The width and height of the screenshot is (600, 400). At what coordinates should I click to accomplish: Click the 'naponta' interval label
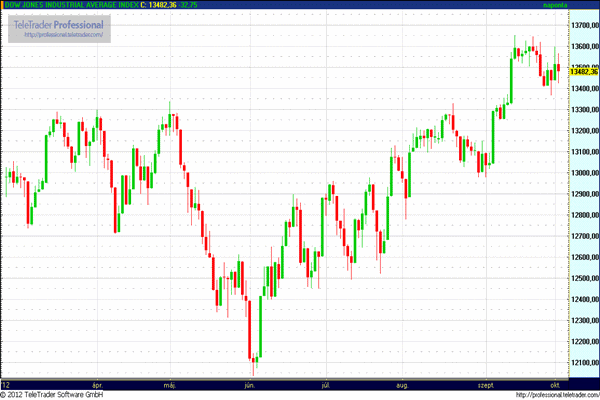click(554, 5)
